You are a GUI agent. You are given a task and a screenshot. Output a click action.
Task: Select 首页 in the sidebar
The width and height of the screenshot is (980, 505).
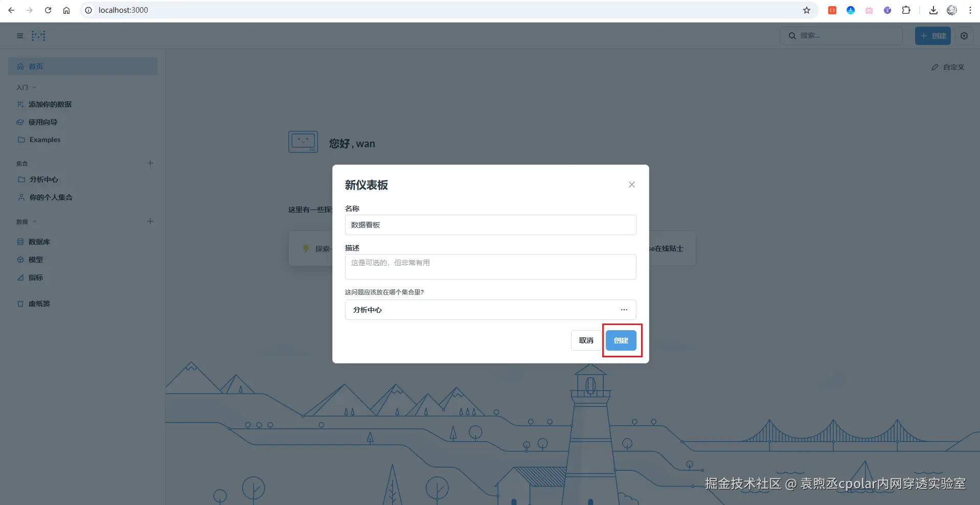[x=83, y=66]
